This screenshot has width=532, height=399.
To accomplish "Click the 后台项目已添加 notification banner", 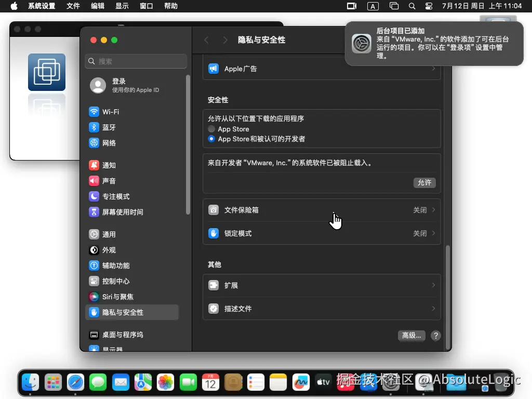I will click(x=434, y=44).
